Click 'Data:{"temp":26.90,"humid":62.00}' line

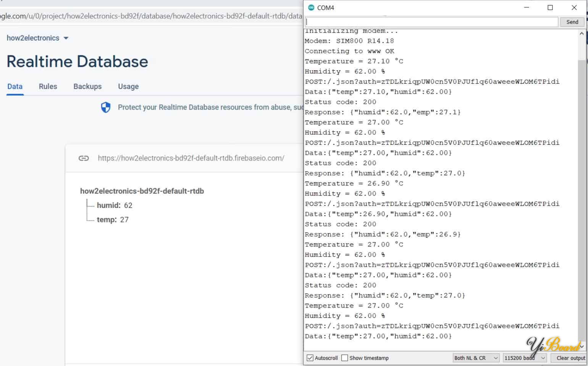[378, 214]
